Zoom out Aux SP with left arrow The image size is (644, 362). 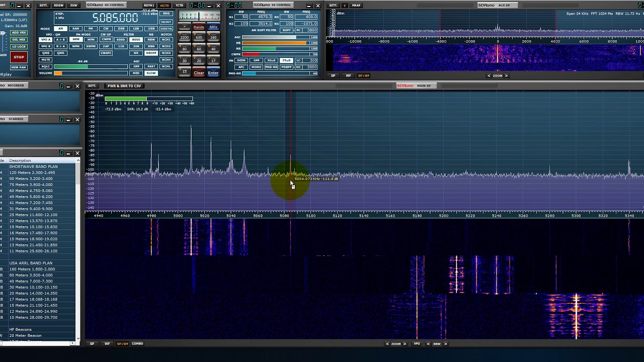489,76
